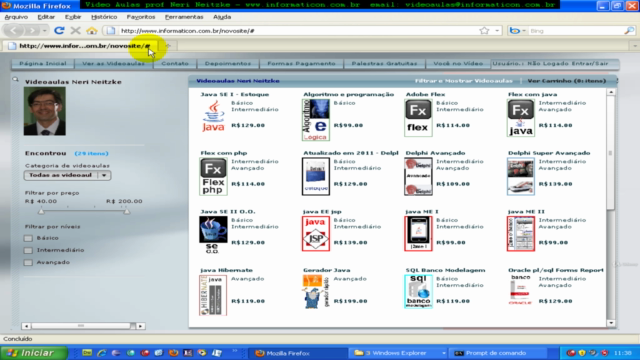Click the Adobe Flex course icon
The image size is (640, 360).
tap(418, 118)
